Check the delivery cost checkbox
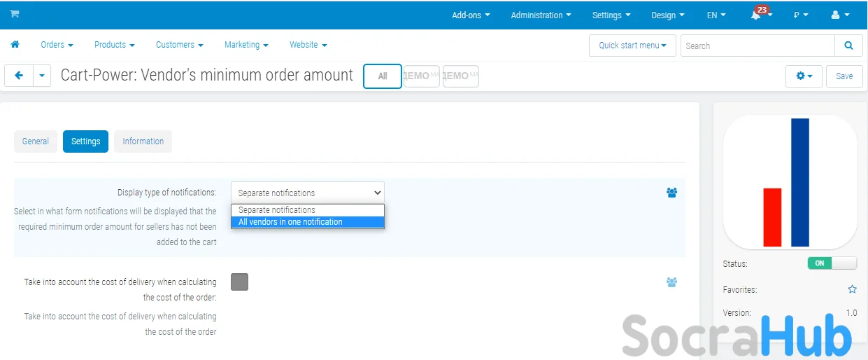The height and width of the screenshot is (360, 868). coord(239,282)
